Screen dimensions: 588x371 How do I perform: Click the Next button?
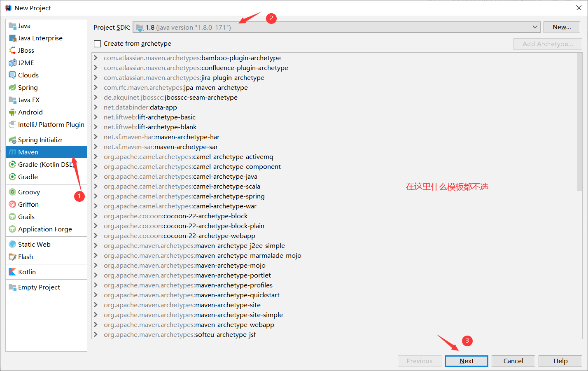point(467,361)
